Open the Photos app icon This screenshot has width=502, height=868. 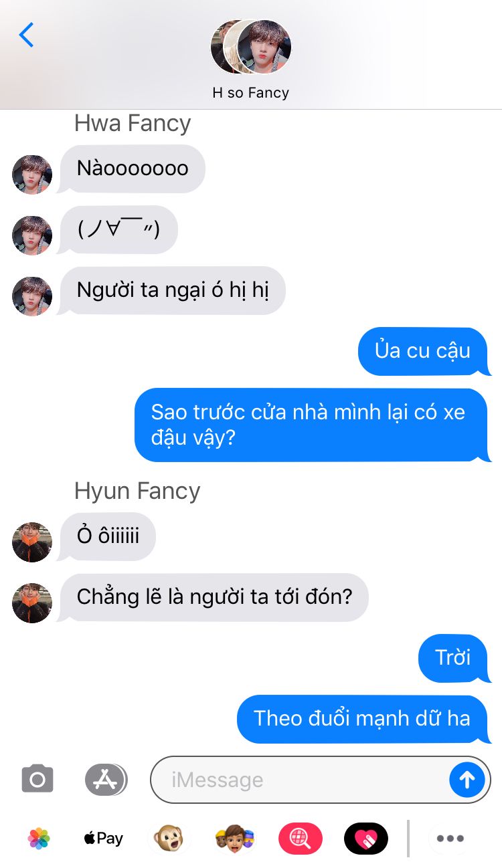pos(39,838)
